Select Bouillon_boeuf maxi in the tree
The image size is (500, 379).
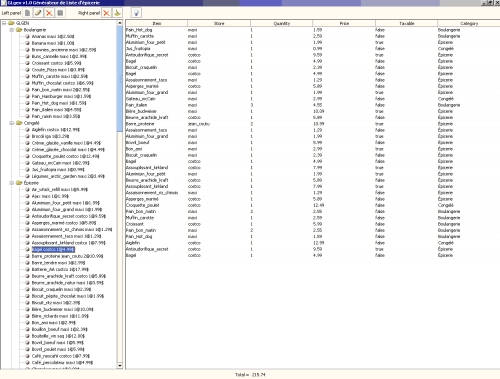(x=60, y=329)
